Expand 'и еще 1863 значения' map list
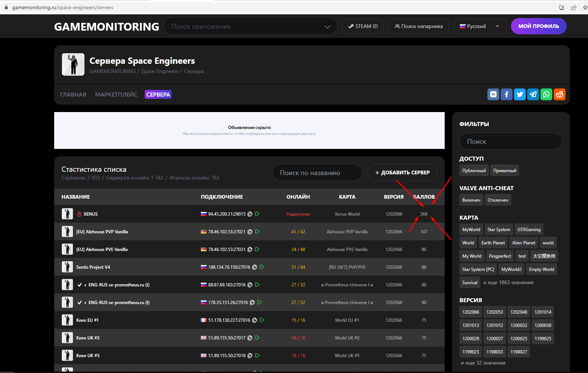Image resolution: width=588 pixels, height=373 pixels. 508,283
